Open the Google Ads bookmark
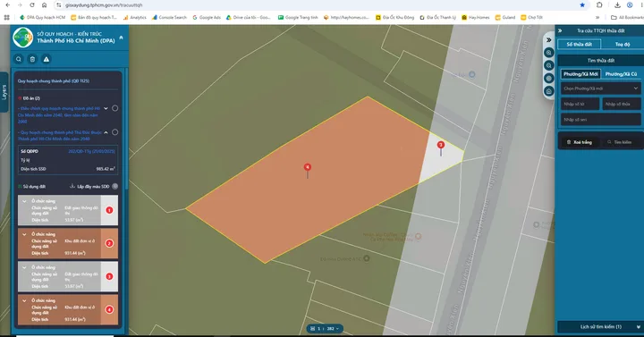 point(207,17)
